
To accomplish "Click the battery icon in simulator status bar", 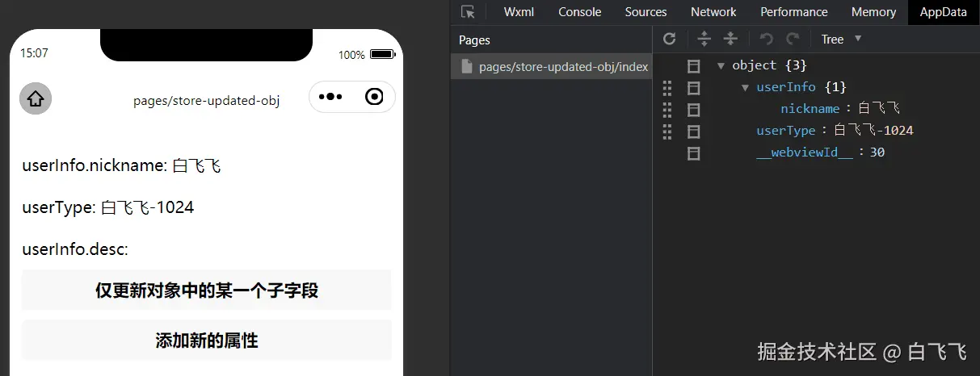I will (381, 55).
